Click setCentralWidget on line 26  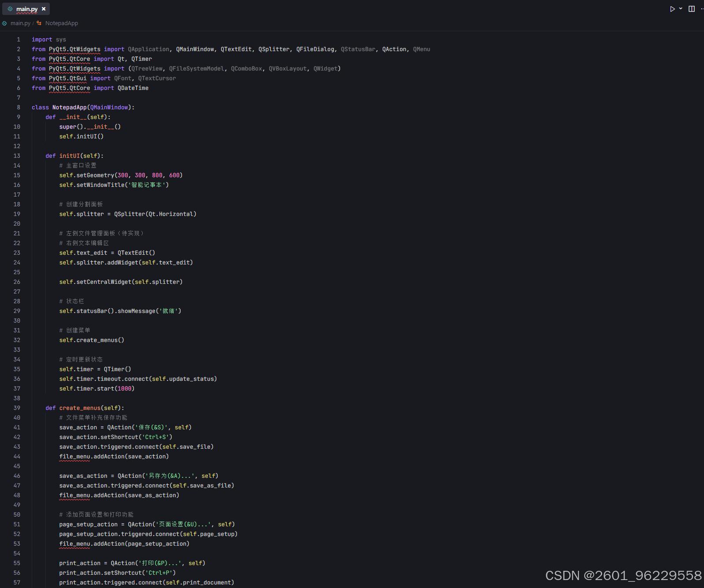point(104,282)
